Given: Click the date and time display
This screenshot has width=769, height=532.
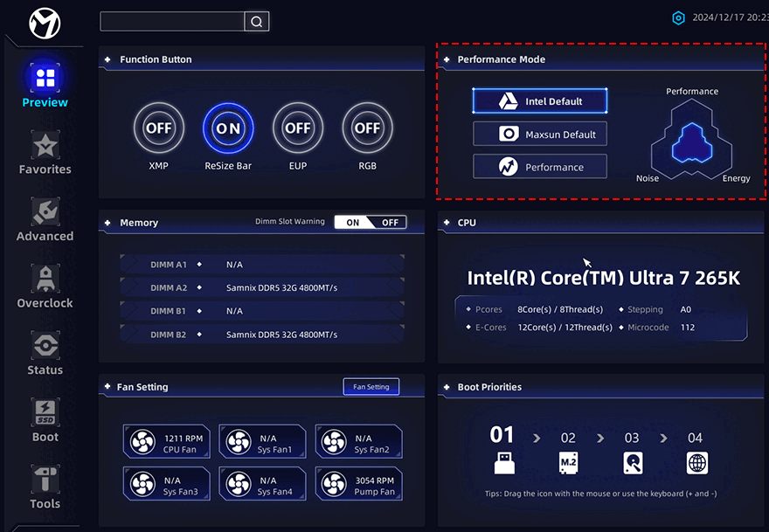Looking at the screenshot, I should [731, 17].
